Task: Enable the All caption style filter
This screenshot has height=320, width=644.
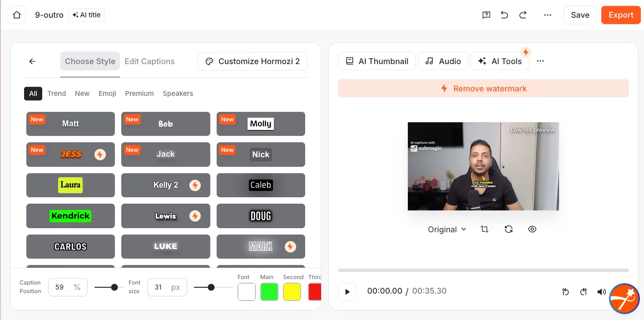Action: (x=33, y=94)
